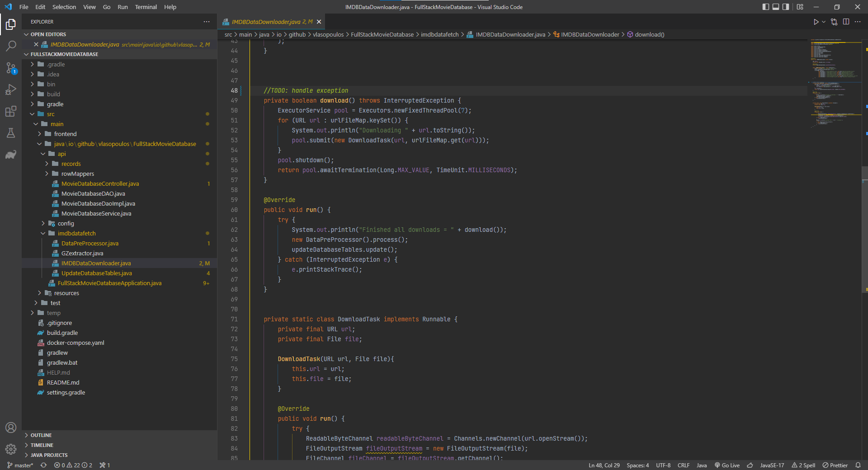Open the Selection menu
The width and height of the screenshot is (868, 470).
pyautogui.click(x=64, y=7)
